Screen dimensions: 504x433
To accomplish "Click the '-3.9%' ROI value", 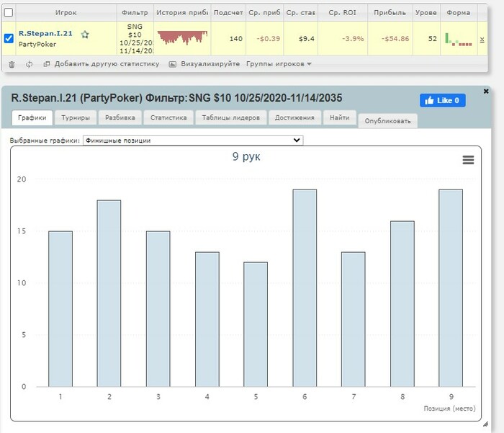I will point(353,39).
